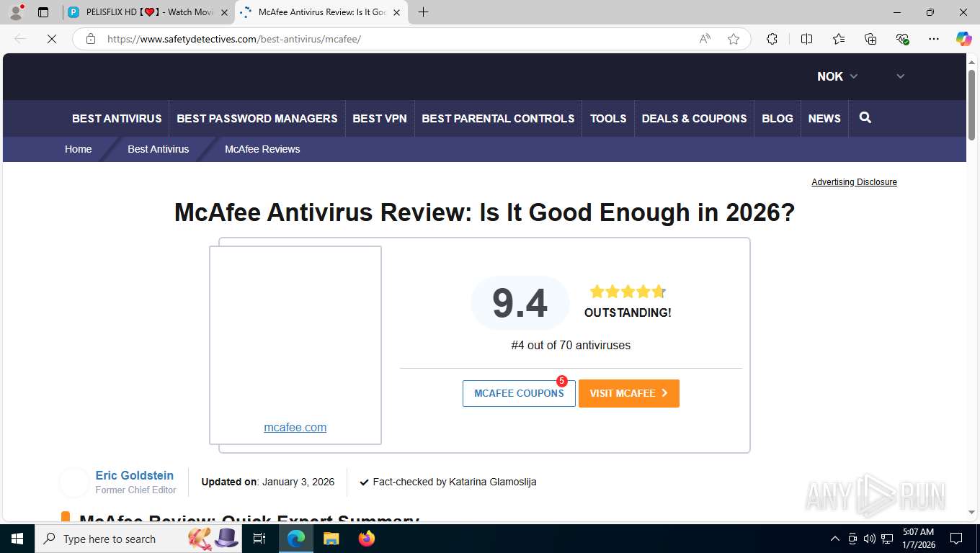
Task: Click the taskbar search box
Action: 139,539
